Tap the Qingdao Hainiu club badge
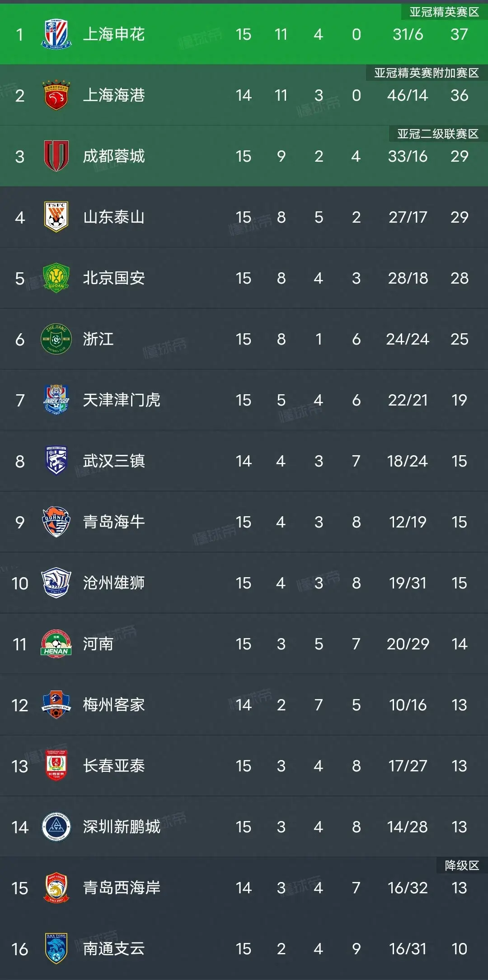Viewport: 488px width, 980px height. pos(55,523)
